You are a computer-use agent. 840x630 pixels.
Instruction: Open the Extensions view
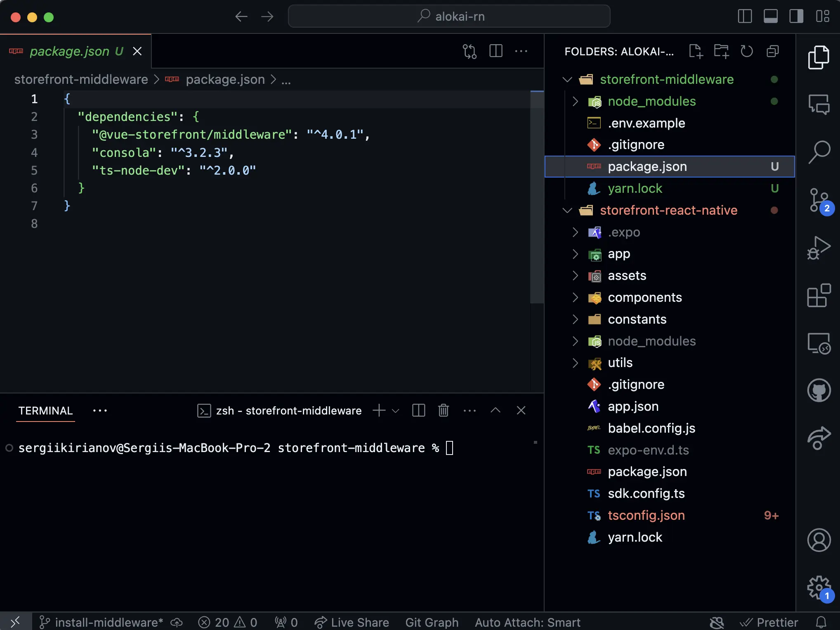(x=819, y=295)
